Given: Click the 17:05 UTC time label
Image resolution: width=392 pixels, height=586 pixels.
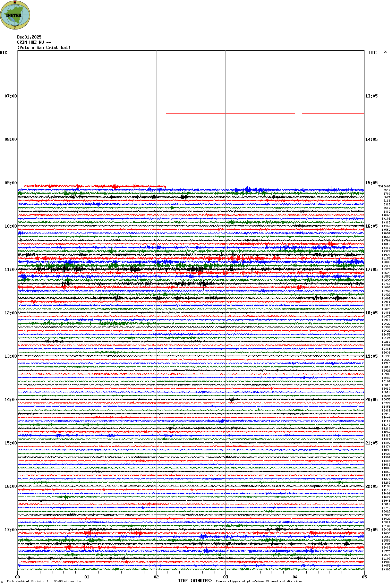Looking at the screenshot, I should tap(371, 270).
